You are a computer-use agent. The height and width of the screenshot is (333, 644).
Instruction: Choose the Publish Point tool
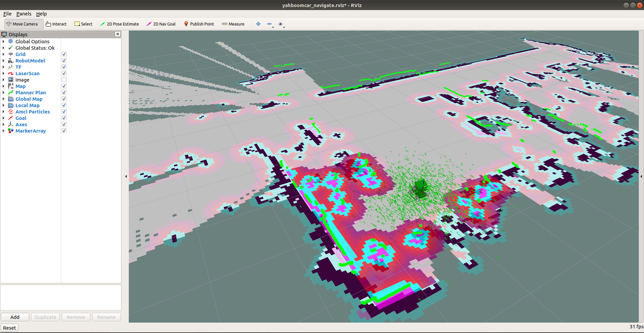click(x=199, y=24)
